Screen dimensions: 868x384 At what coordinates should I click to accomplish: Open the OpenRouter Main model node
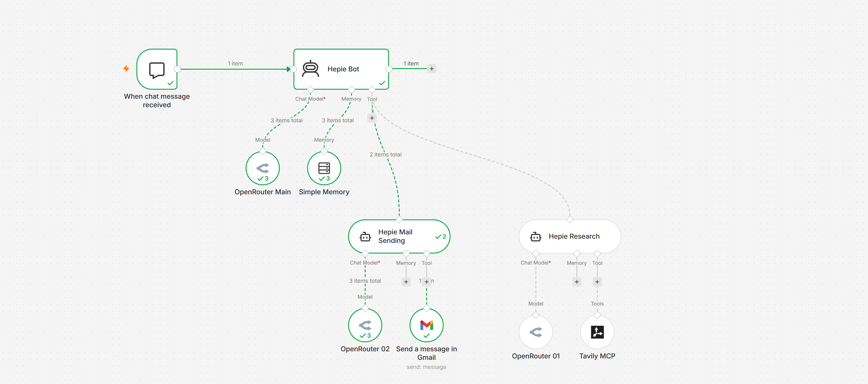[x=263, y=168]
